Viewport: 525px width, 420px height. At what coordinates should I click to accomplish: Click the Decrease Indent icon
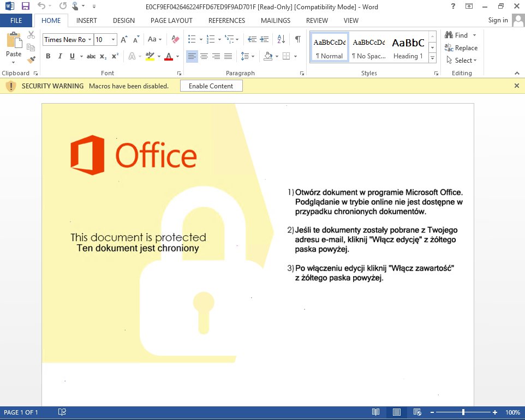[252, 39]
